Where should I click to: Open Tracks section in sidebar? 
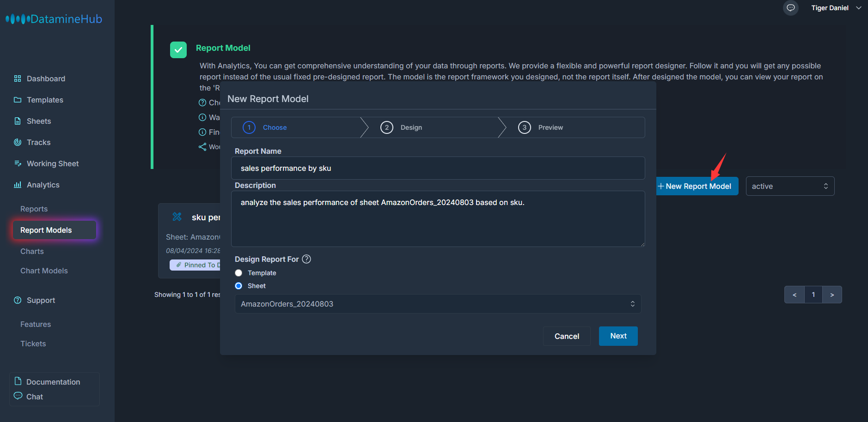click(38, 142)
